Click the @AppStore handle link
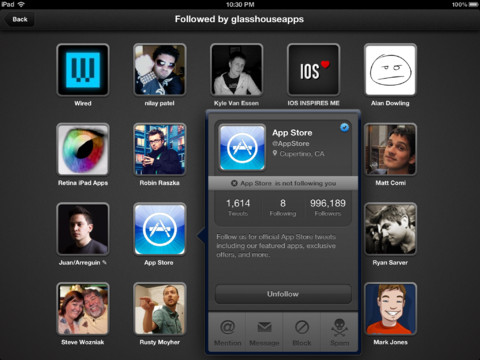This screenshot has height=360, width=480. (x=291, y=144)
